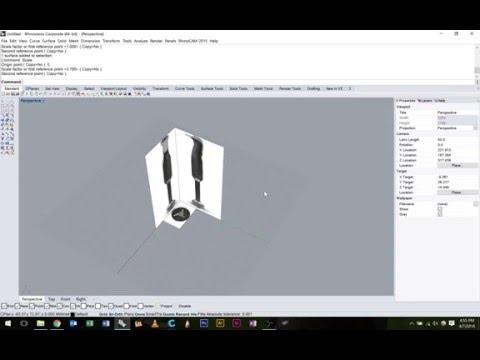Open Excel from the taskbar
Viewport: 480px width, 360px height.
tap(89, 323)
